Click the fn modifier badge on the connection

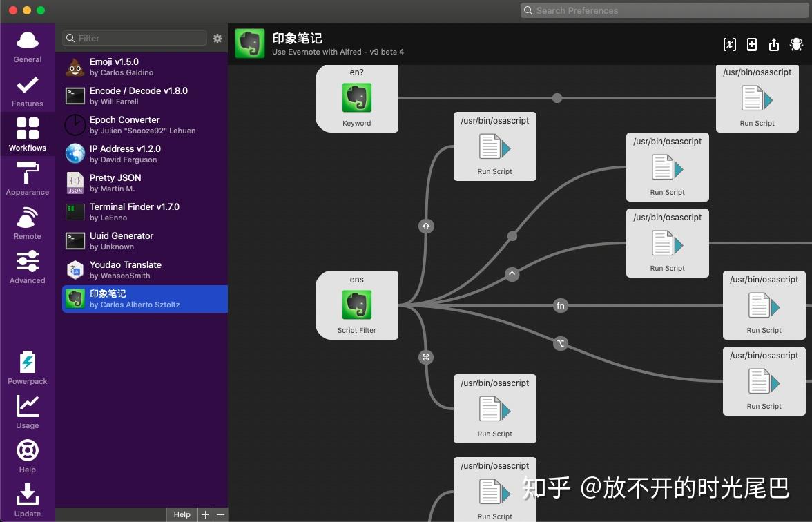click(561, 305)
